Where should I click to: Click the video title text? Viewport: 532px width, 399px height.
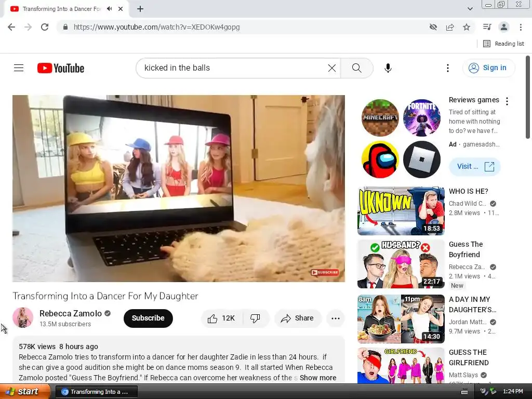tap(105, 296)
